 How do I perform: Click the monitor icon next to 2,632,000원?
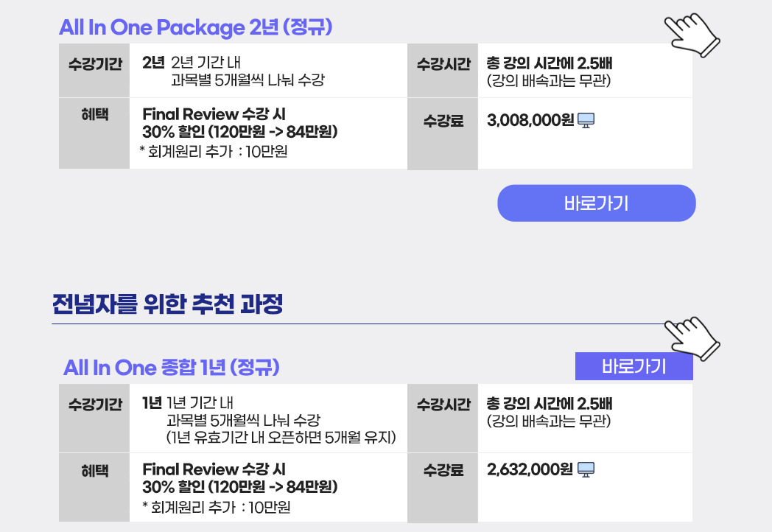(586, 469)
